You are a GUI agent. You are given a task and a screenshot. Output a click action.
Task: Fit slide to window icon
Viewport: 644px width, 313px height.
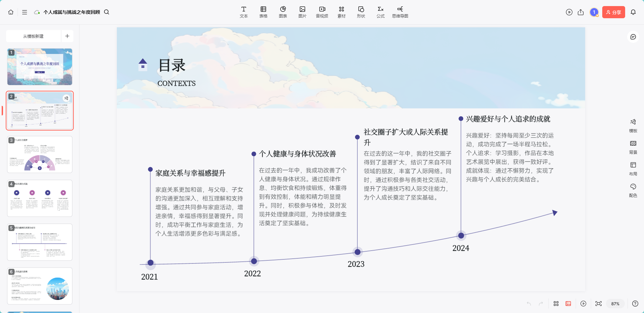click(x=599, y=304)
